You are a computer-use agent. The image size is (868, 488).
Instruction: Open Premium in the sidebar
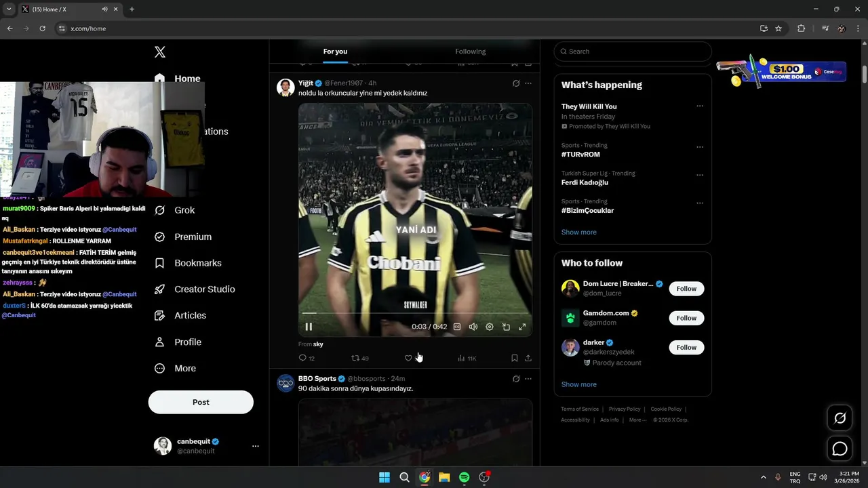(183, 237)
